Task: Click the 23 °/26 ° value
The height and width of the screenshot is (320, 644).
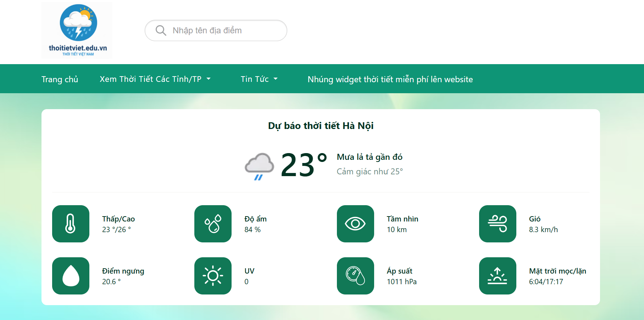Action: coord(116,230)
